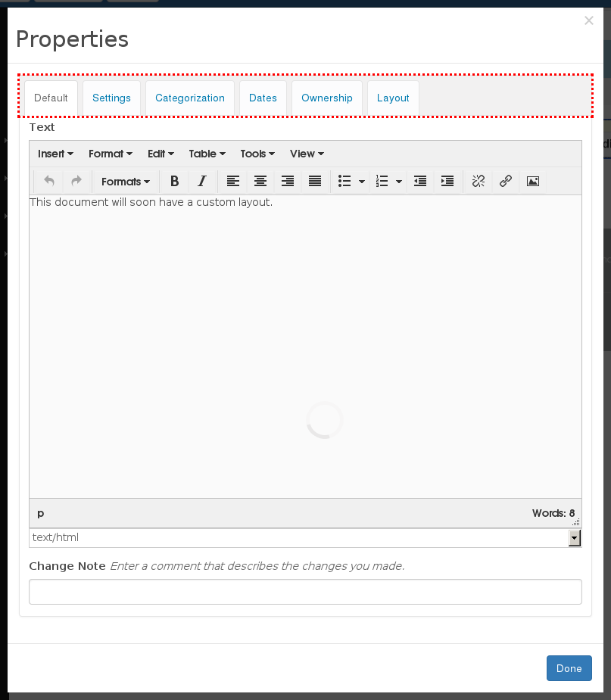611x700 pixels.
Task: Open the Tools menu
Action: click(x=257, y=154)
